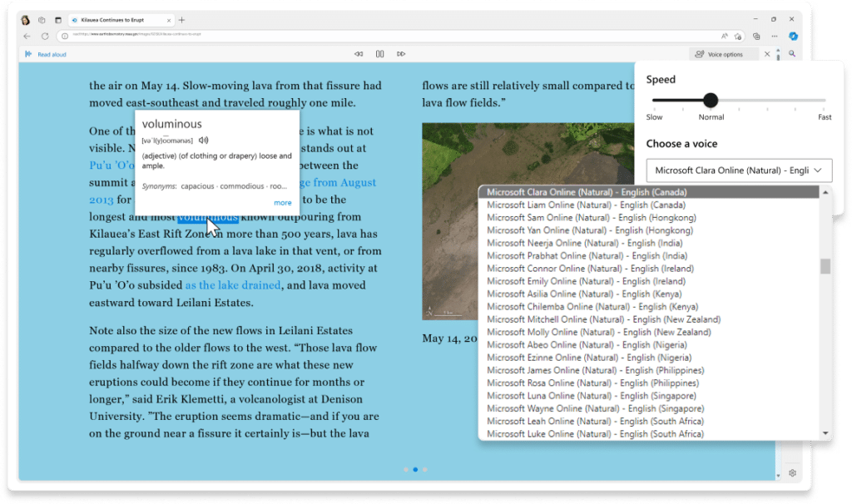
Task: Open Settings and more ellipsis menu
Action: coord(775,37)
